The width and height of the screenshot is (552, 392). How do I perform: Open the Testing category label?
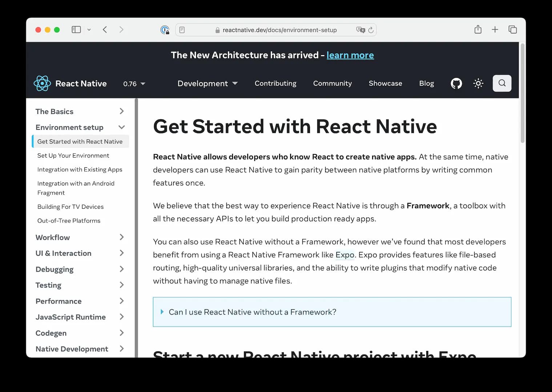(x=48, y=285)
